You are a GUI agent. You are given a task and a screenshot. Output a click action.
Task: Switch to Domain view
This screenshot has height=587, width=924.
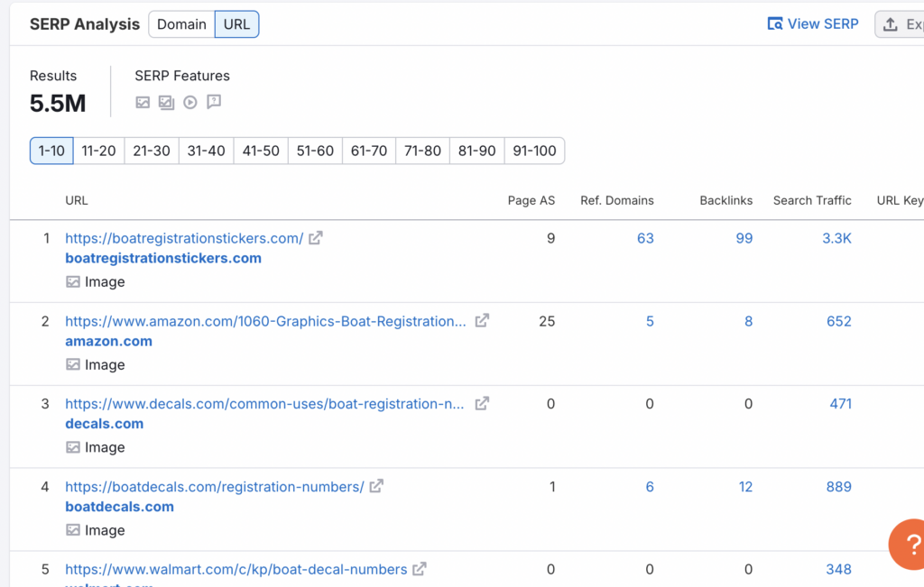tap(181, 24)
